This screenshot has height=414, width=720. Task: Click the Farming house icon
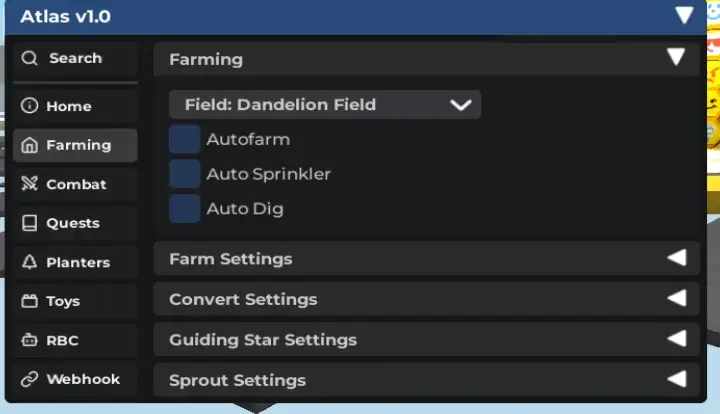pos(29,145)
